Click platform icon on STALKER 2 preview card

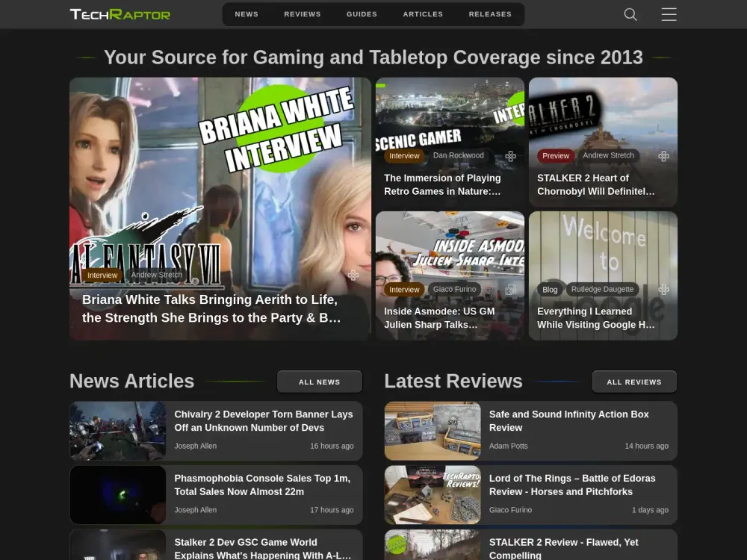coord(663,156)
